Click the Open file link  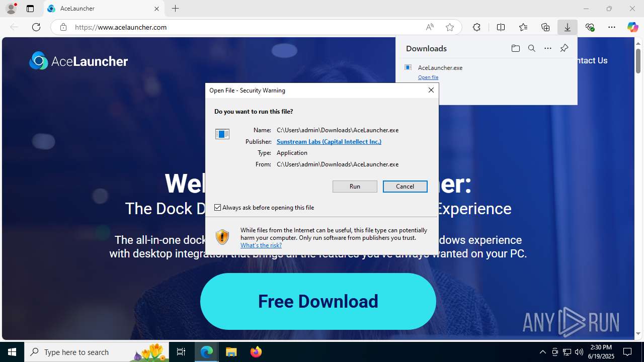428,77
